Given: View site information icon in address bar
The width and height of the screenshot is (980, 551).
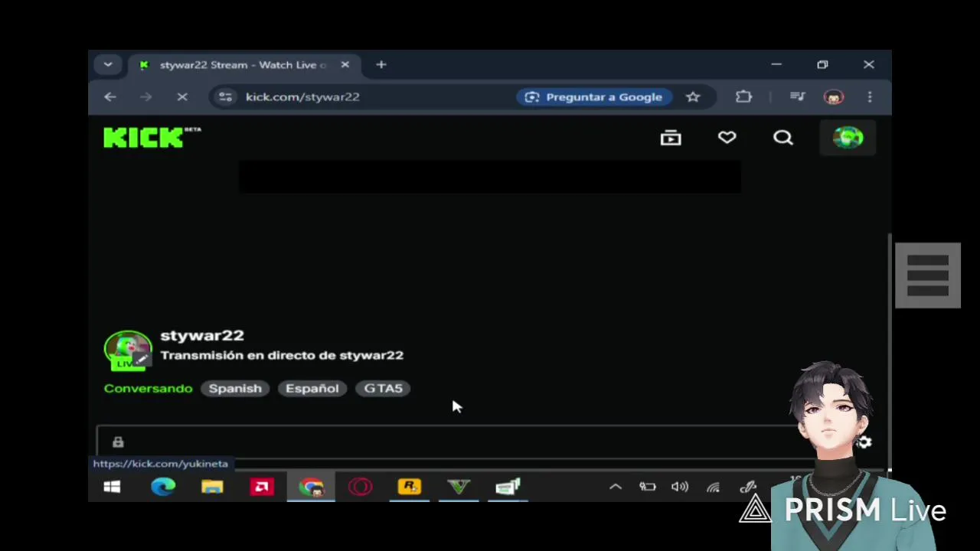Looking at the screenshot, I should tap(225, 97).
